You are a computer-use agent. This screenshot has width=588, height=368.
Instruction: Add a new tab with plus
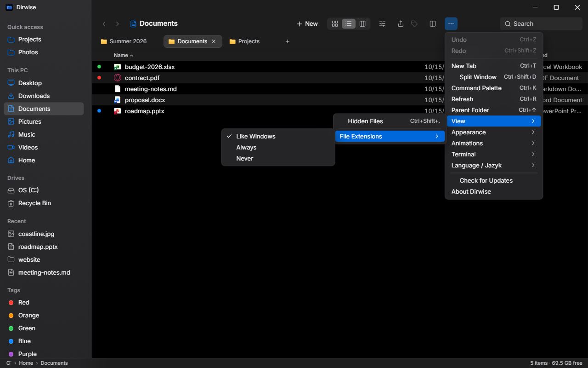[x=288, y=41]
